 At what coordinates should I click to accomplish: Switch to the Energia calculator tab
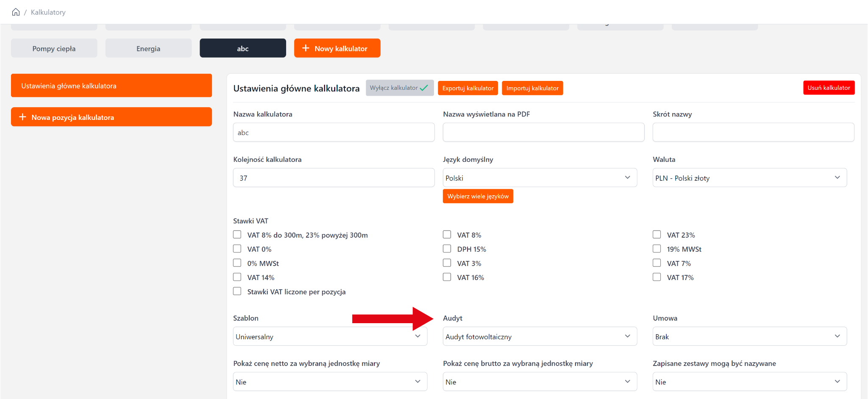click(x=148, y=48)
